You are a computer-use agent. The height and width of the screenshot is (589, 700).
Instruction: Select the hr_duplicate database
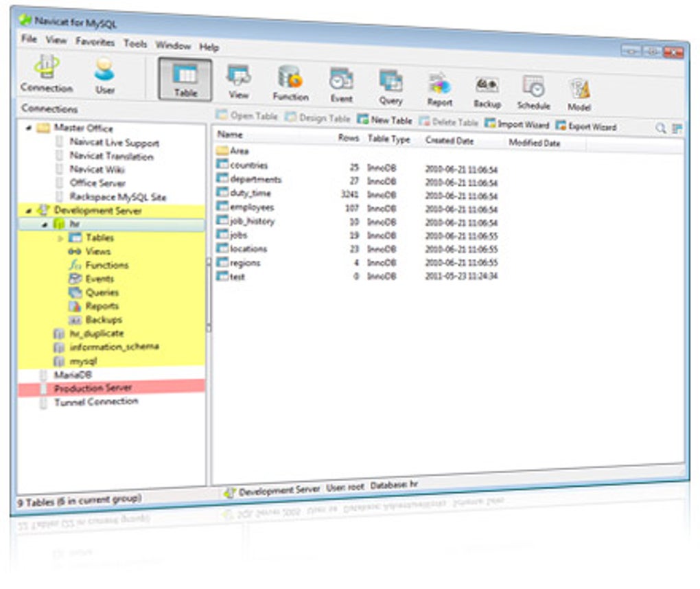coord(97,334)
